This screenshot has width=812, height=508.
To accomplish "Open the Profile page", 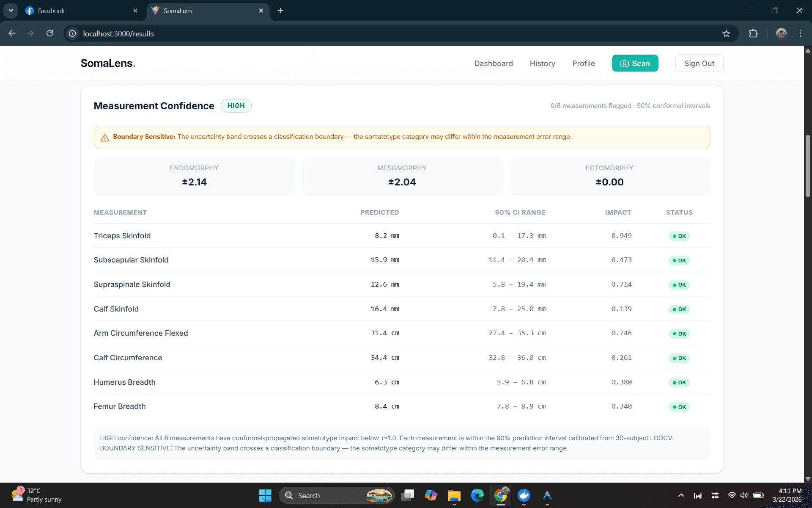I will tap(583, 63).
